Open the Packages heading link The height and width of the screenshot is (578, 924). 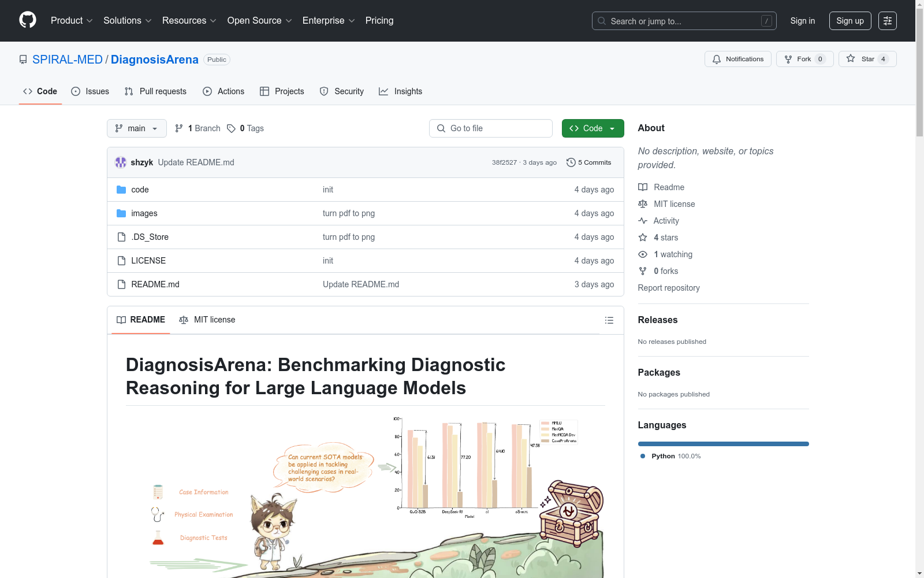coord(659,372)
